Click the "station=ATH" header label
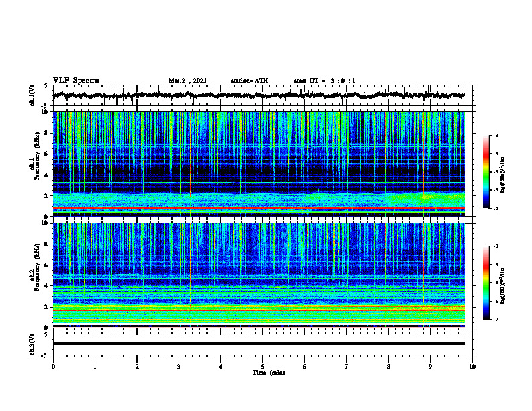Screen dimensions: 532x411 (249, 81)
